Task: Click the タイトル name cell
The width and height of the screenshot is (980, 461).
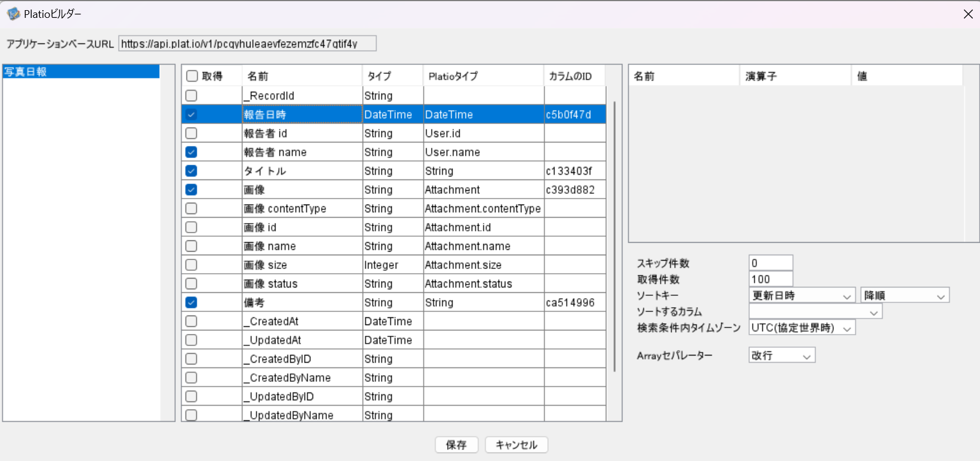Action: coord(302,171)
